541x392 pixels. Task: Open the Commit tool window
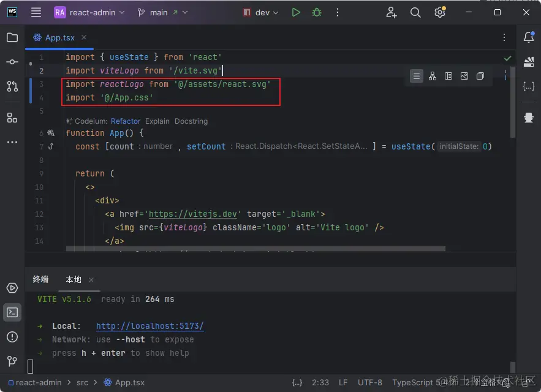tap(12, 62)
